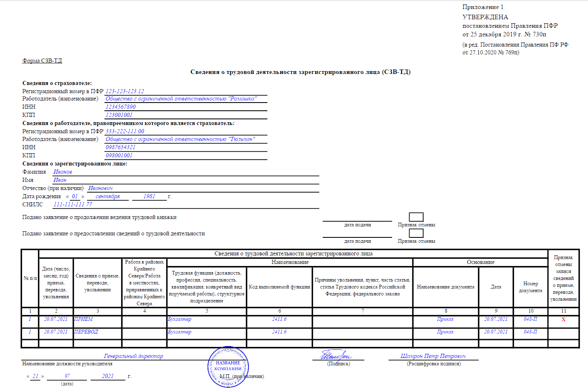The width and height of the screenshot is (588, 389).
Task: Click column header 'Код выполняемой функции'
Action: pyautogui.click(x=279, y=287)
